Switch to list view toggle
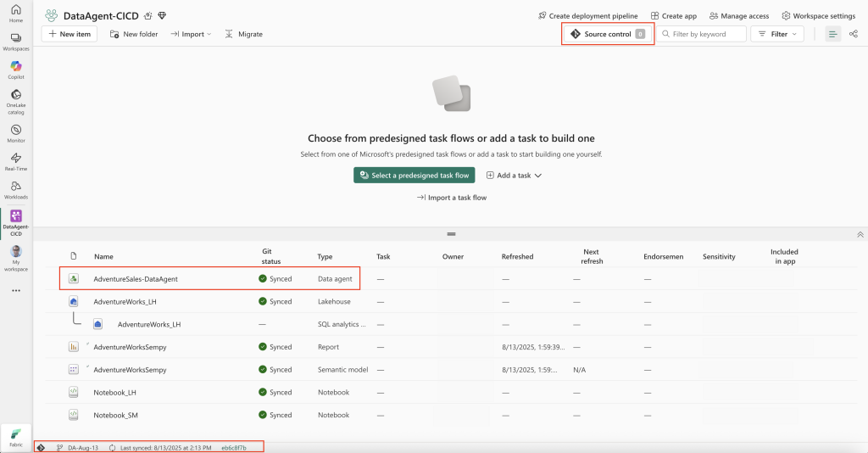 (x=832, y=34)
